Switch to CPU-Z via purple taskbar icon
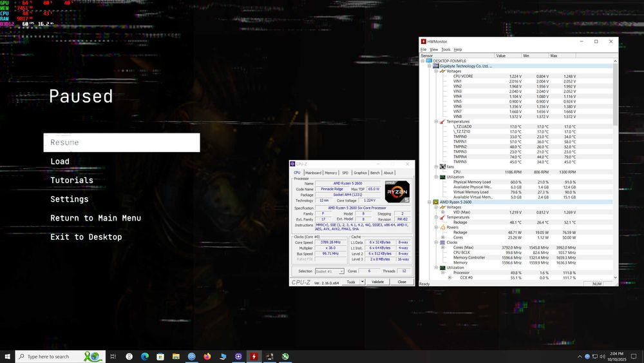 [238, 357]
